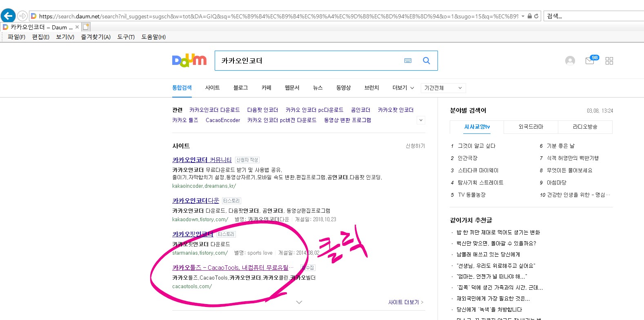Image resolution: width=644 pixels, height=320 pixels.
Task: Open the 카카오팟인코더 tistory result
Action: click(193, 234)
